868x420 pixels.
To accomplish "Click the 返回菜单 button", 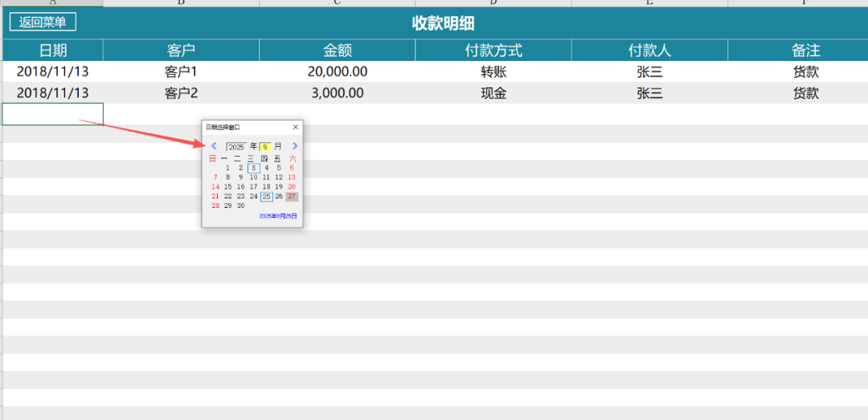I will 43,22.
